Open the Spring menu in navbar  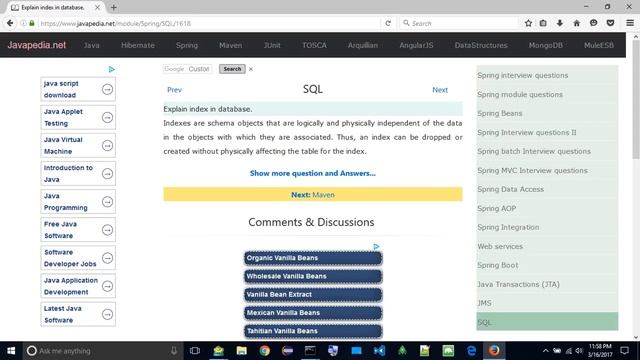[x=187, y=45]
